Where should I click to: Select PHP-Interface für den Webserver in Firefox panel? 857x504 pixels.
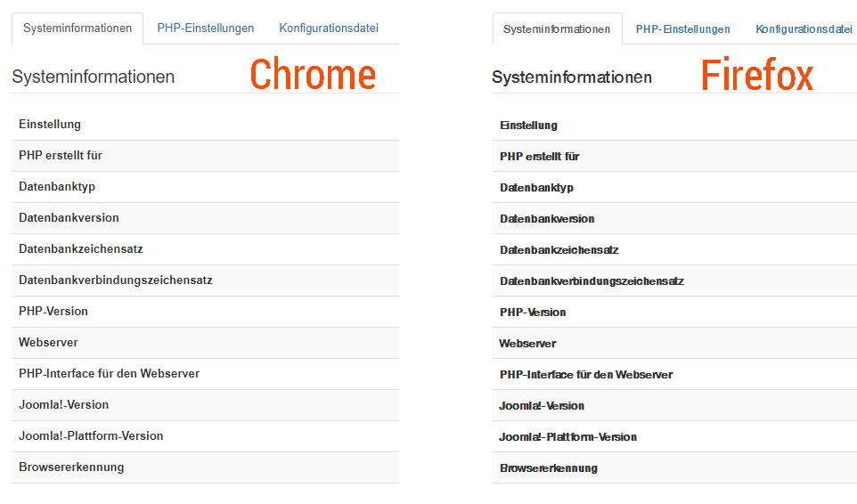[586, 375]
